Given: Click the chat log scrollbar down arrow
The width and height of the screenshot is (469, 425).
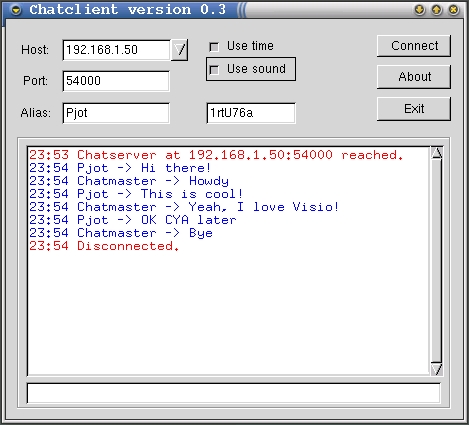Looking at the screenshot, I should [436, 369].
